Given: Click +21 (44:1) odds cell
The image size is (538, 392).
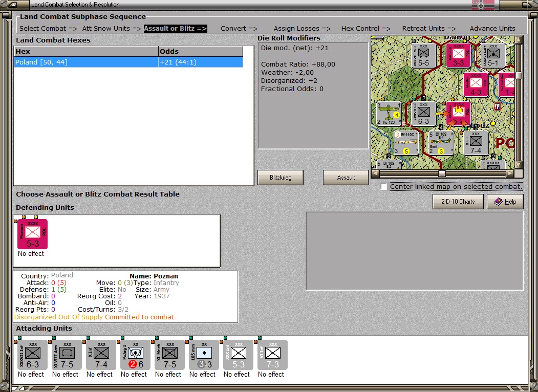Looking at the screenshot, I should coord(201,62).
